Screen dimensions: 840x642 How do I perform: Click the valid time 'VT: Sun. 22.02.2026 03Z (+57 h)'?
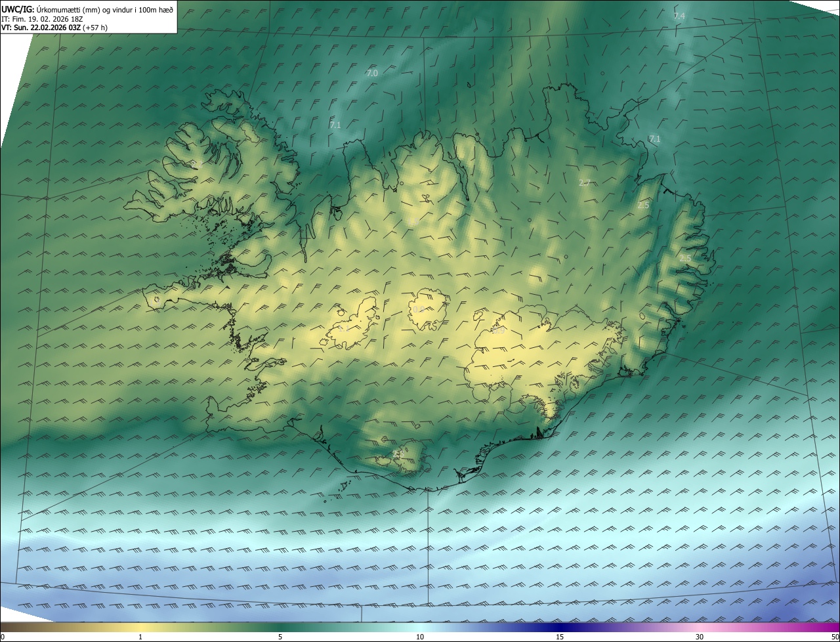pos(54,28)
